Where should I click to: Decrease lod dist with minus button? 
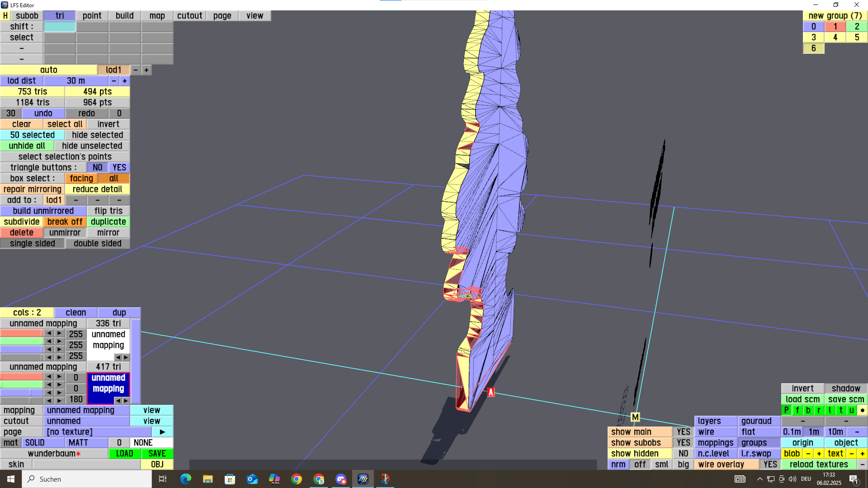114,81
